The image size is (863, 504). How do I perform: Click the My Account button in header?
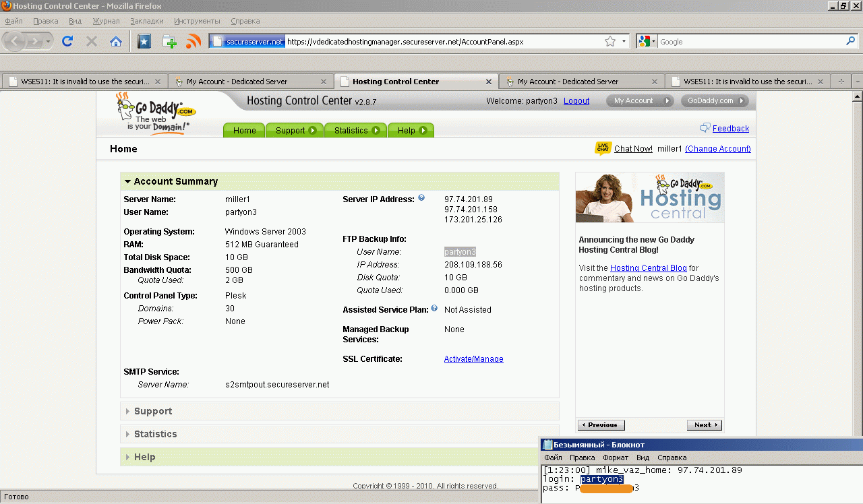click(640, 101)
